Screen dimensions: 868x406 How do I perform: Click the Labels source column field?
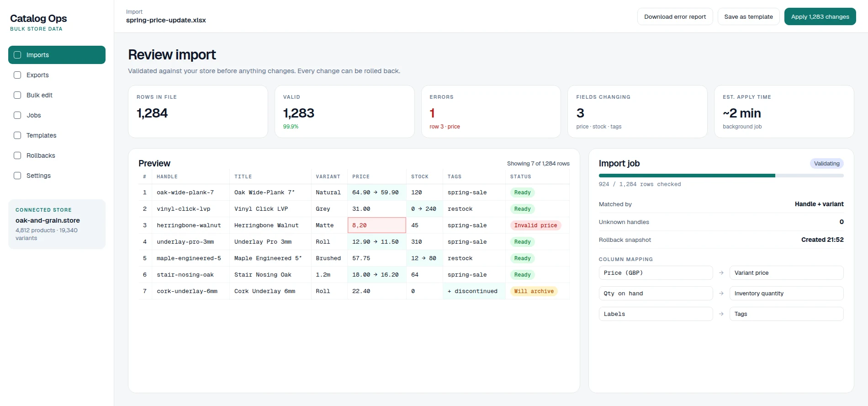point(656,314)
